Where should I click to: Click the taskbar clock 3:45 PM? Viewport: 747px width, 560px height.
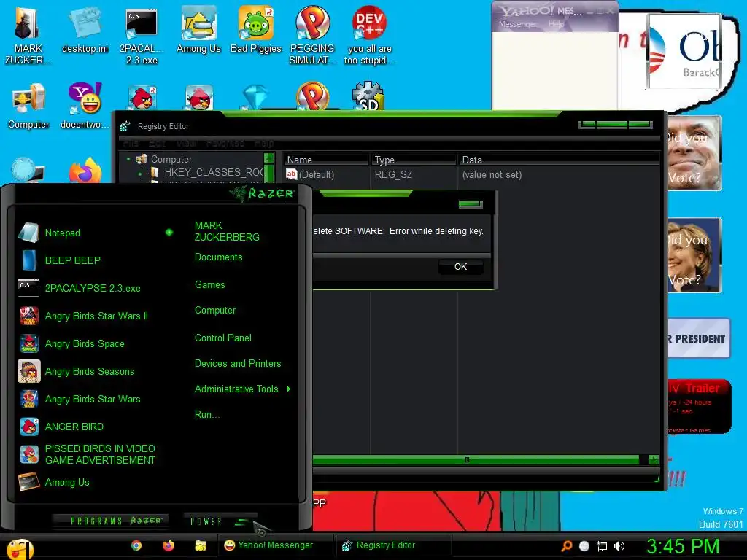(x=683, y=546)
